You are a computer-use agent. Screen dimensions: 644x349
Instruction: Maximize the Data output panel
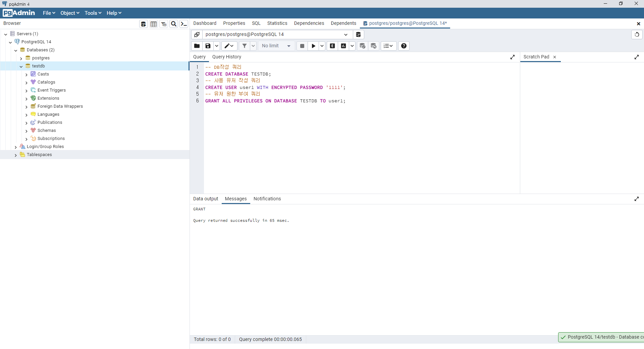coord(637,199)
